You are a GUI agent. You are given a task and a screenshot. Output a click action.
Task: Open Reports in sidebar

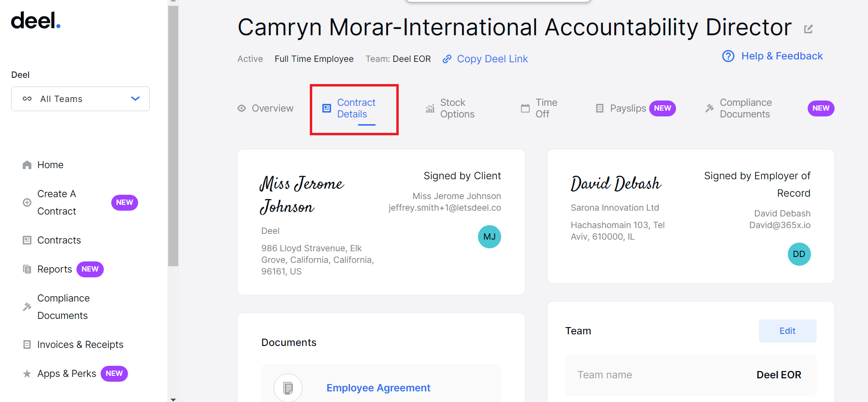click(x=55, y=269)
